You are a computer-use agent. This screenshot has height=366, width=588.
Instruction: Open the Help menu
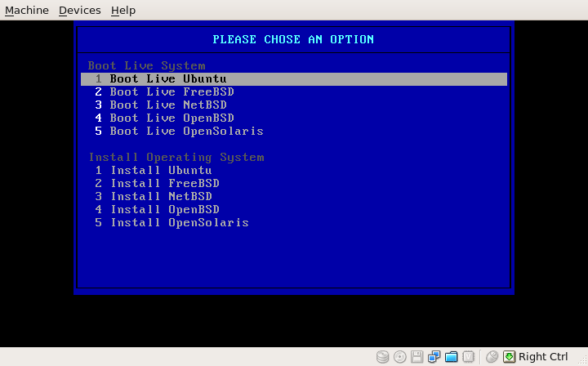(x=123, y=10)
